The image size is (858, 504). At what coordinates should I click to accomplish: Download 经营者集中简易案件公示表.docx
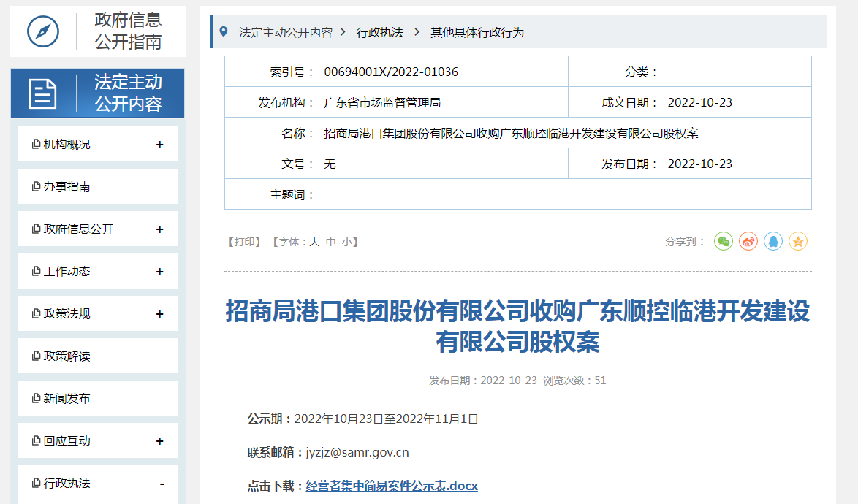click(392, 486)
